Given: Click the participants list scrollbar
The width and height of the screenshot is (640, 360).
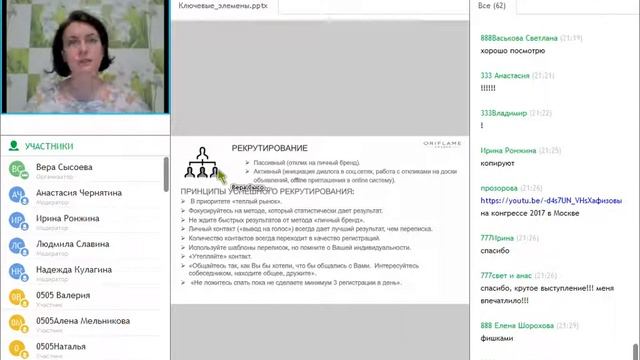Looking at the screenshot, I should (166, 174).
